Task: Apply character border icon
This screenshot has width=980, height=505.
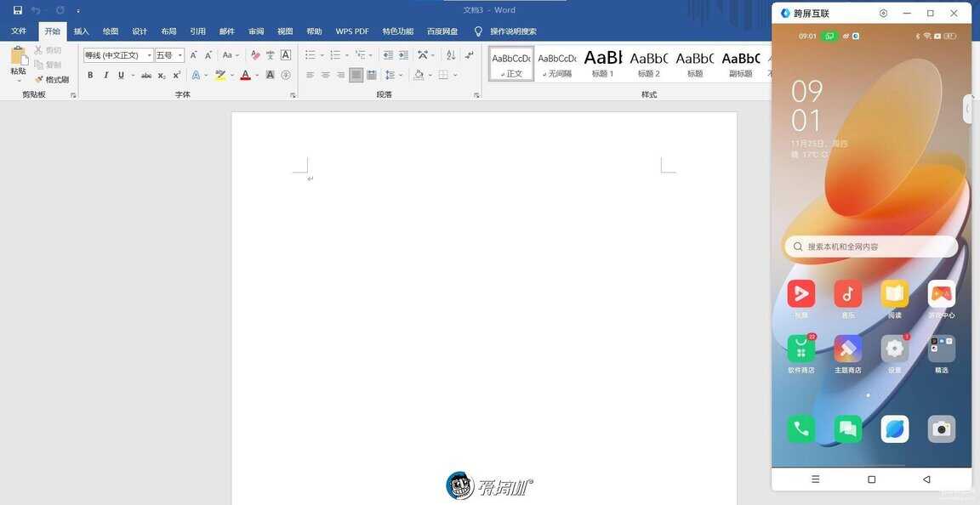Action: [x=286, y=55]
